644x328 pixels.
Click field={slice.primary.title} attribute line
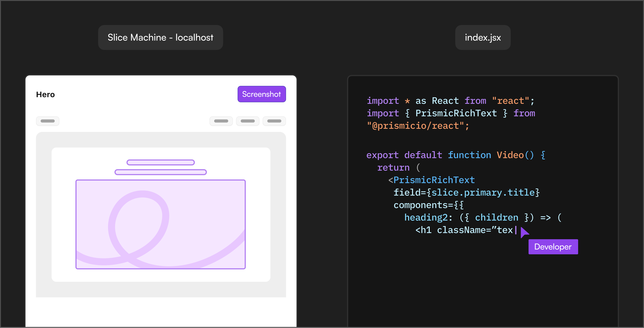tap(466, 192)
